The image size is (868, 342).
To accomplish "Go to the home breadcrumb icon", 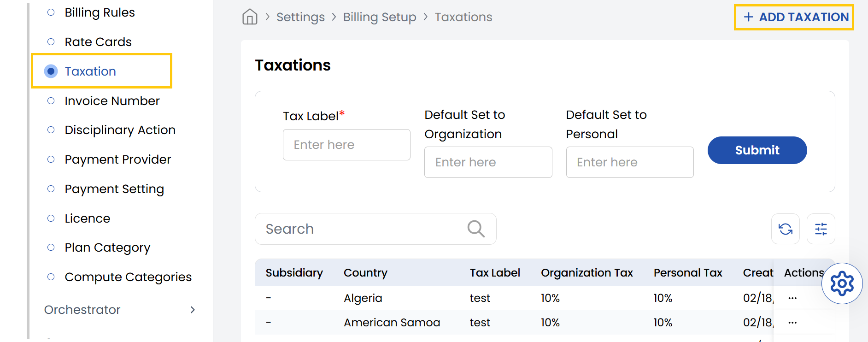I will click(x=250, y=17).
